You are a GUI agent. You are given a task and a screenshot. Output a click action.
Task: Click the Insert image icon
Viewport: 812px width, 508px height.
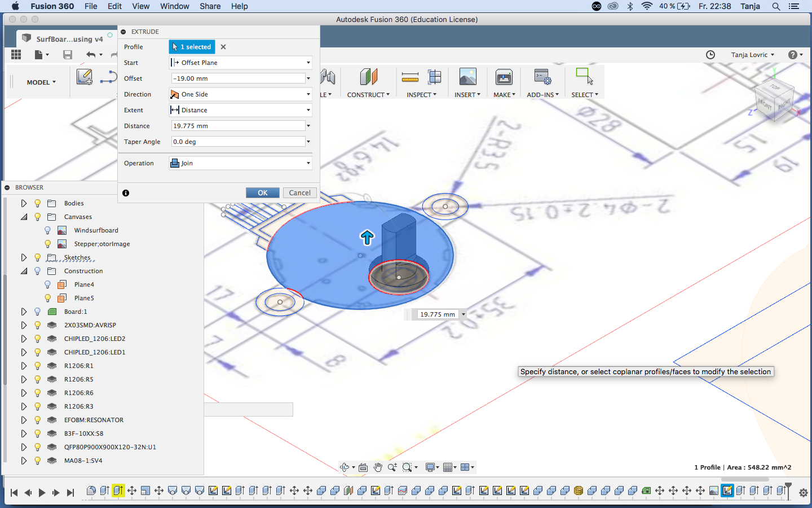(x=467, y=77)
